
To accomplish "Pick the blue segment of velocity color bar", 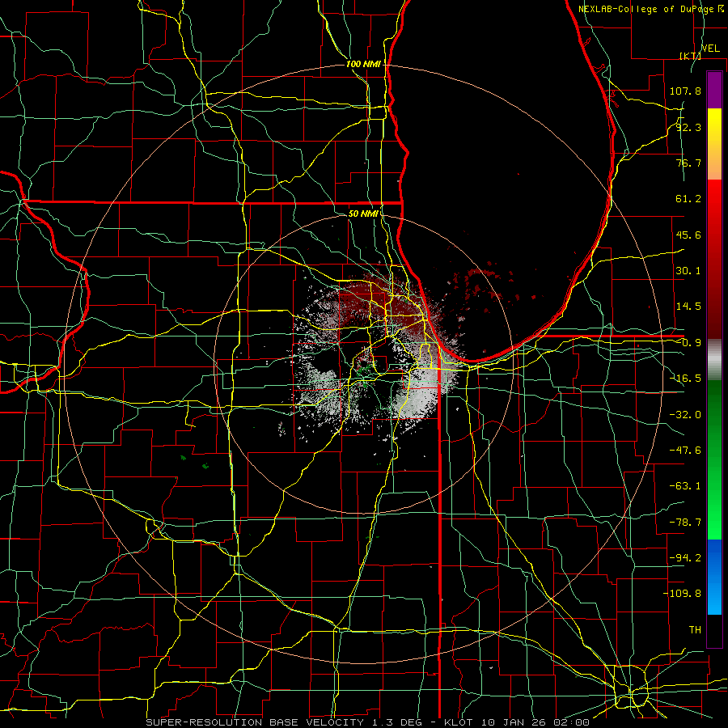I will tap(714, 577).
